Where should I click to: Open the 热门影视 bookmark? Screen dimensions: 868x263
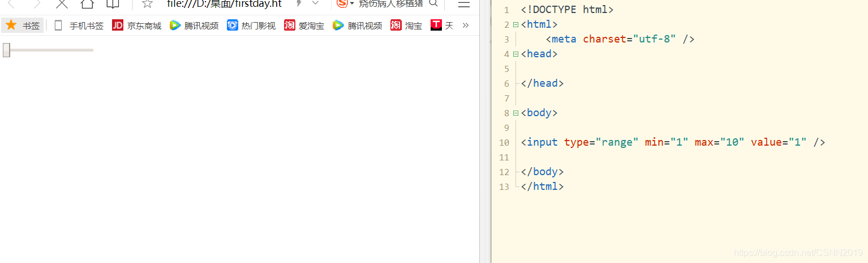pos(251,26)
